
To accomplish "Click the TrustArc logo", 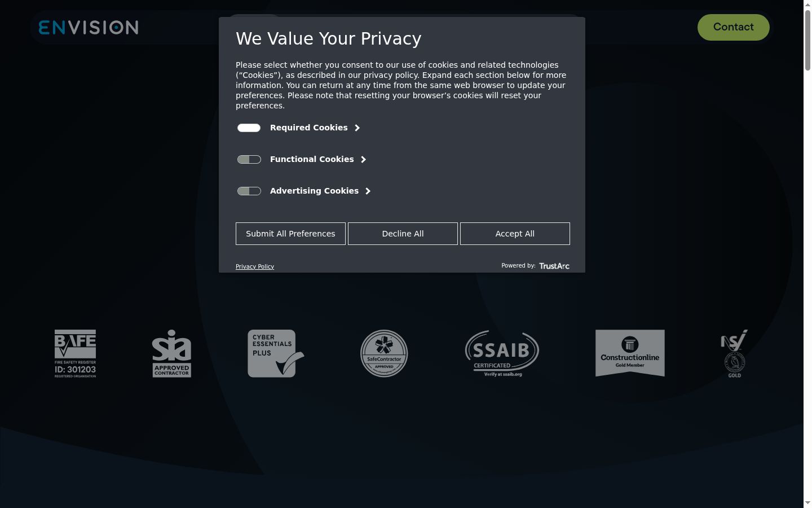I will click(x=554, y=266).
